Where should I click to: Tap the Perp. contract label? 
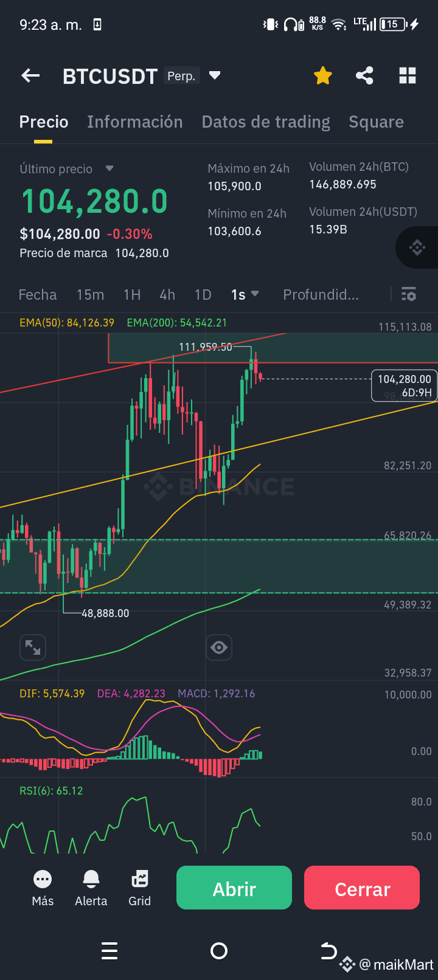181,76
